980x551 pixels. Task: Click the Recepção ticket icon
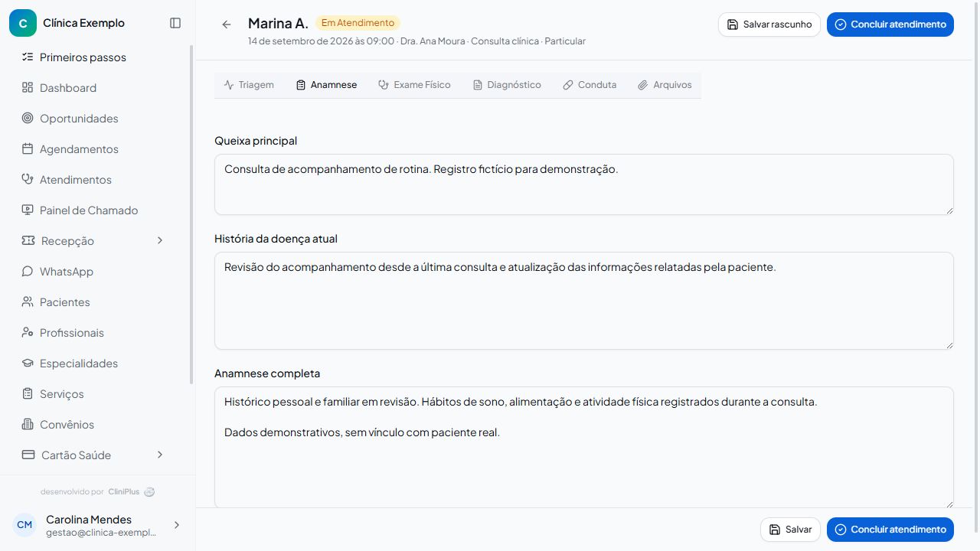[28, 240]
